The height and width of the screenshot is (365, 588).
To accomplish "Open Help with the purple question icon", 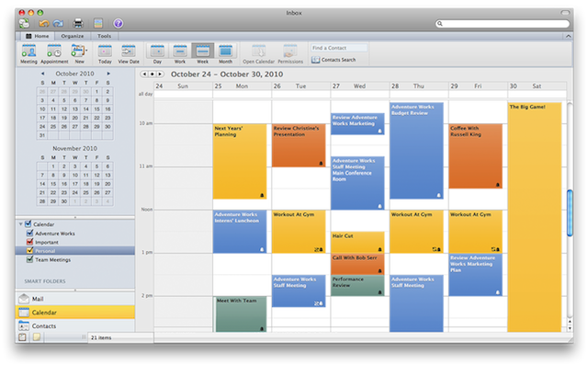I will [119, 23].
